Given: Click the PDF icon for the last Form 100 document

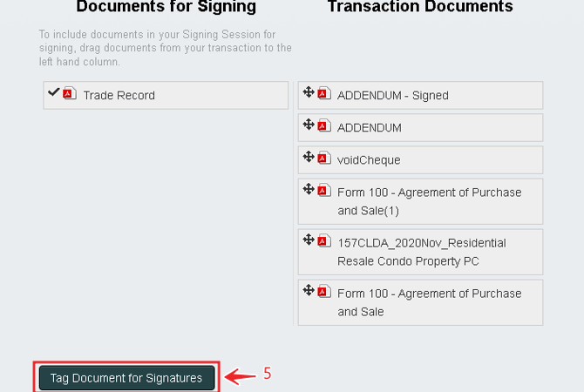Looking at the screenshot, I should (x=324, y=292).
